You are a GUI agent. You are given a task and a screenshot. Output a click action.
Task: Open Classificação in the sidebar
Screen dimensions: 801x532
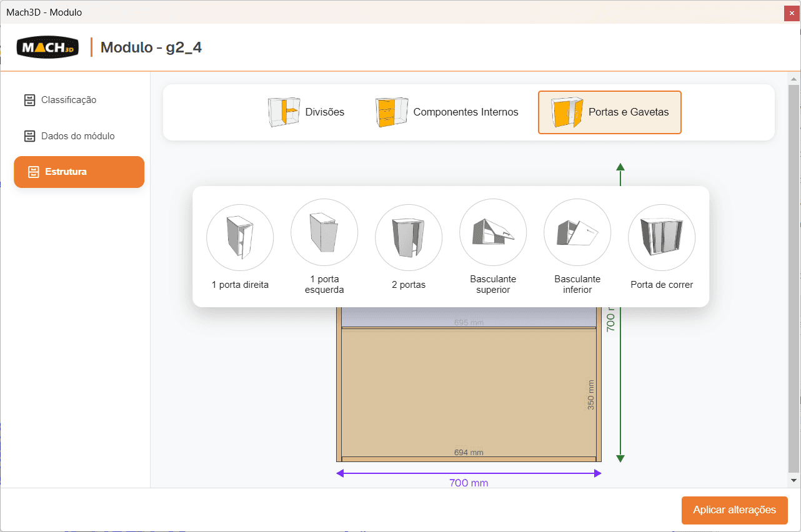coord(79,100)
